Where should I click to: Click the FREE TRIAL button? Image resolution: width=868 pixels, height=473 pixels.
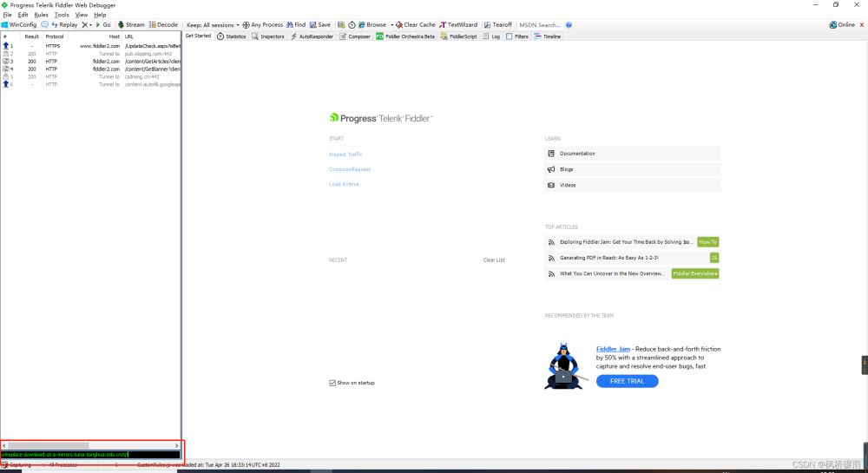[x=627, y=381]
